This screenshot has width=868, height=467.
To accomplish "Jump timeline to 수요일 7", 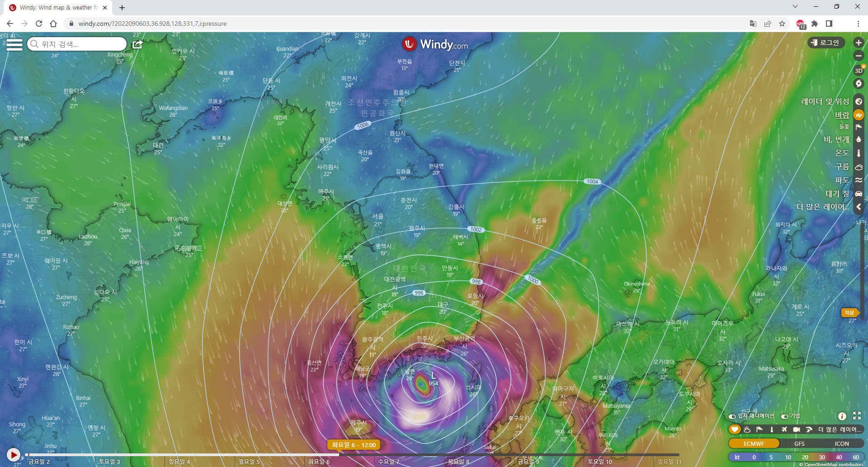I will click(x=389, y=462).
